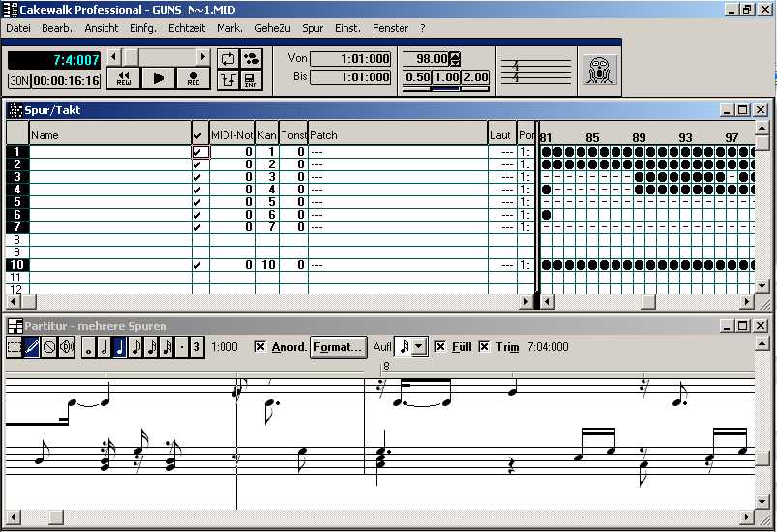Open the Aufl resolution dropdown
The width and height of the screenshot is (777, 532).
[419, 346]
